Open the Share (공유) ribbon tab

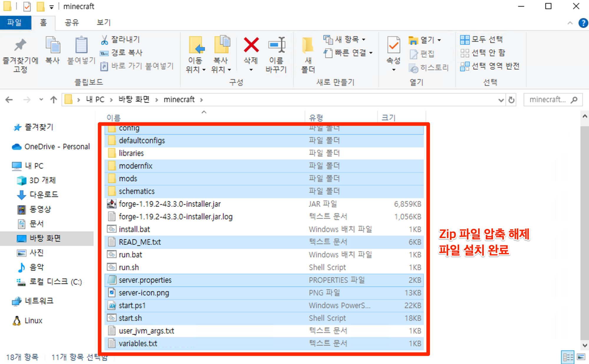click(72, 23)
